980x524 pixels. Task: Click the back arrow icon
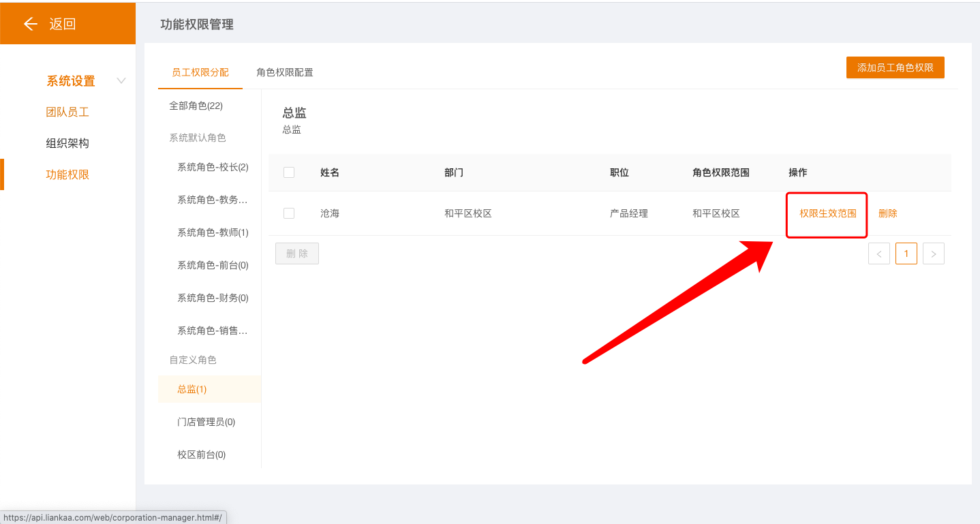pos(30,25)
